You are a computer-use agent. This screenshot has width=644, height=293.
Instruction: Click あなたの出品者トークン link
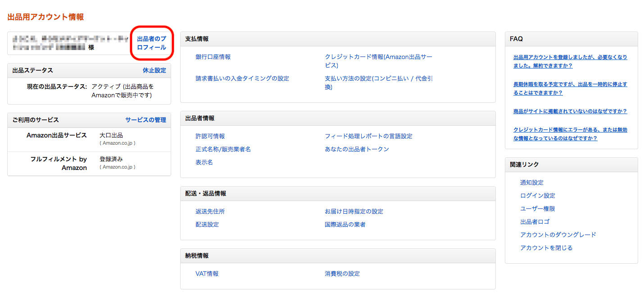point(357,149)
